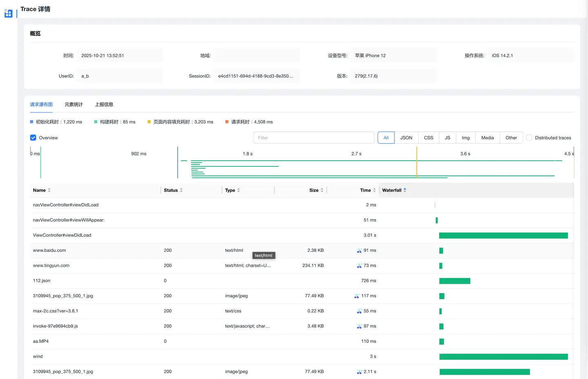Click the trace icon beside 2.11 s time
588x379 pixels.
pyautogui.click(x=359, y=372)
